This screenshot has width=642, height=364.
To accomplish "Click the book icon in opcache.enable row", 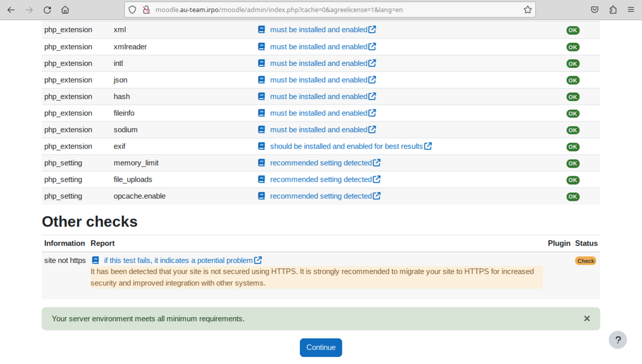I will coord(261,196).
